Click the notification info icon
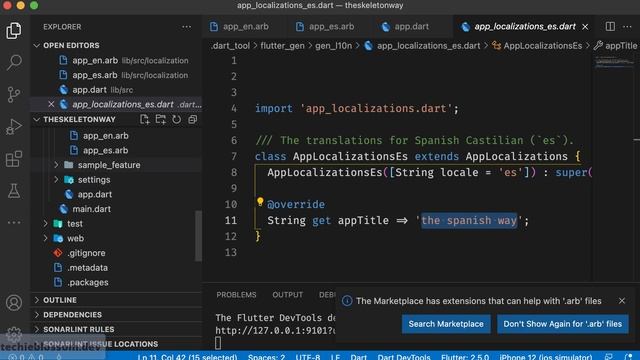 coord(347,301)
